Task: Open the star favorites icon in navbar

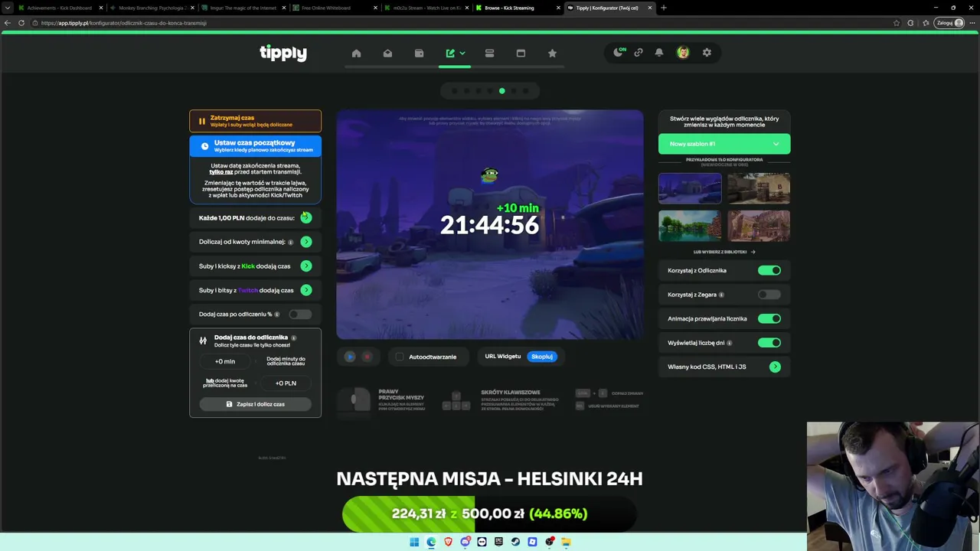Action: click(552, 53)
